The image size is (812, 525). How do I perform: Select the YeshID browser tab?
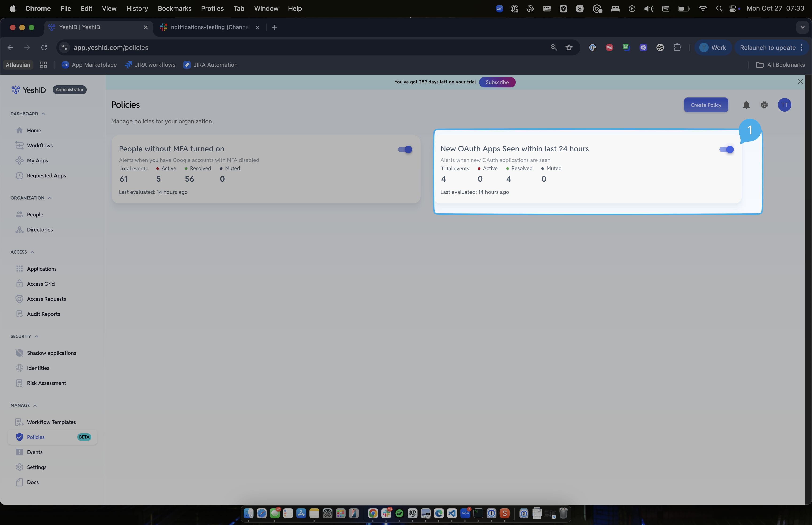pyautogui.click(x=98, y=27)
